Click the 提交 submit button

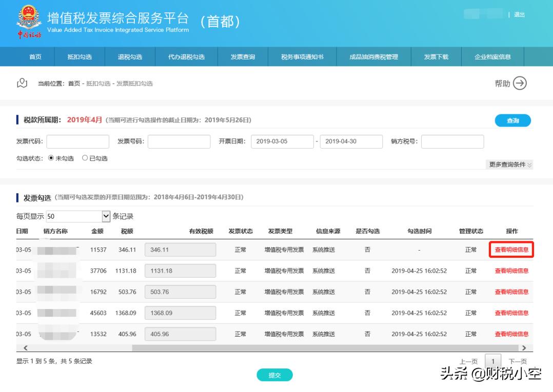(x=275, y=375)
